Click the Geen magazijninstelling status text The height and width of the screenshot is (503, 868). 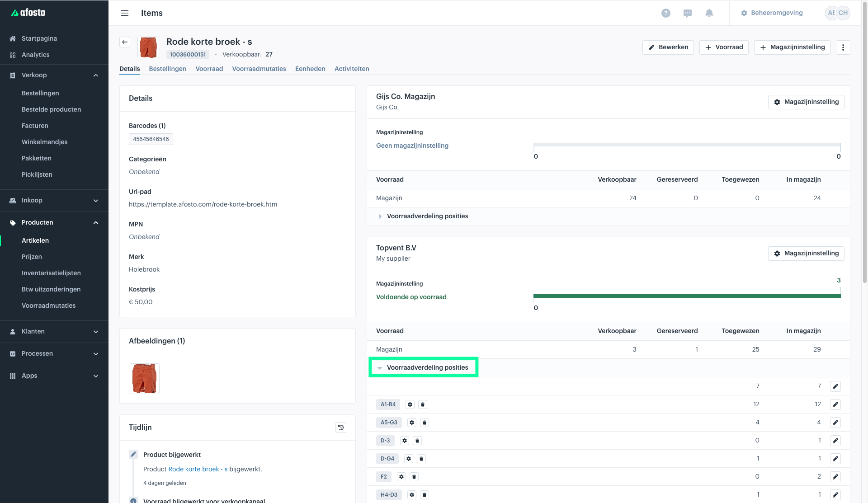(x=412, y=146)
